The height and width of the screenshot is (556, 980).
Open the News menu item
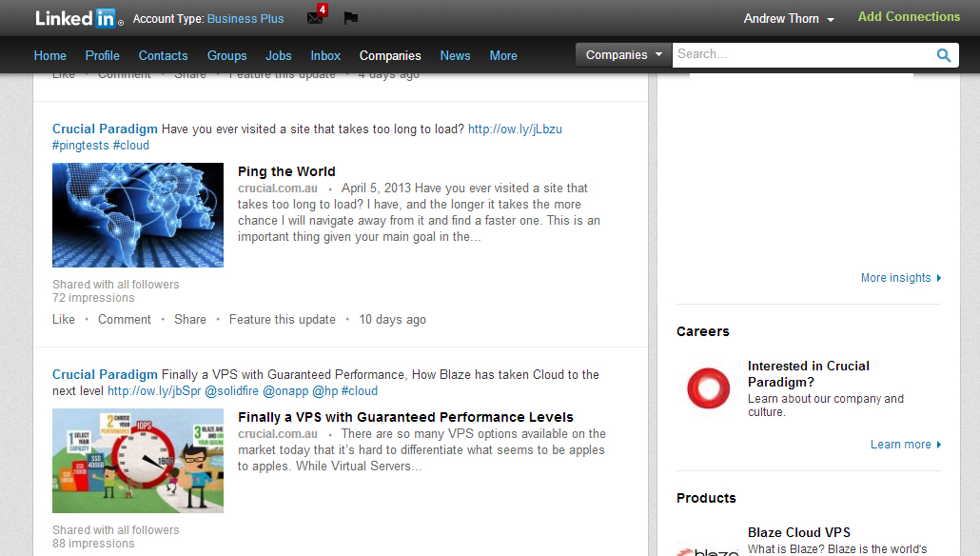pos(455,55)
